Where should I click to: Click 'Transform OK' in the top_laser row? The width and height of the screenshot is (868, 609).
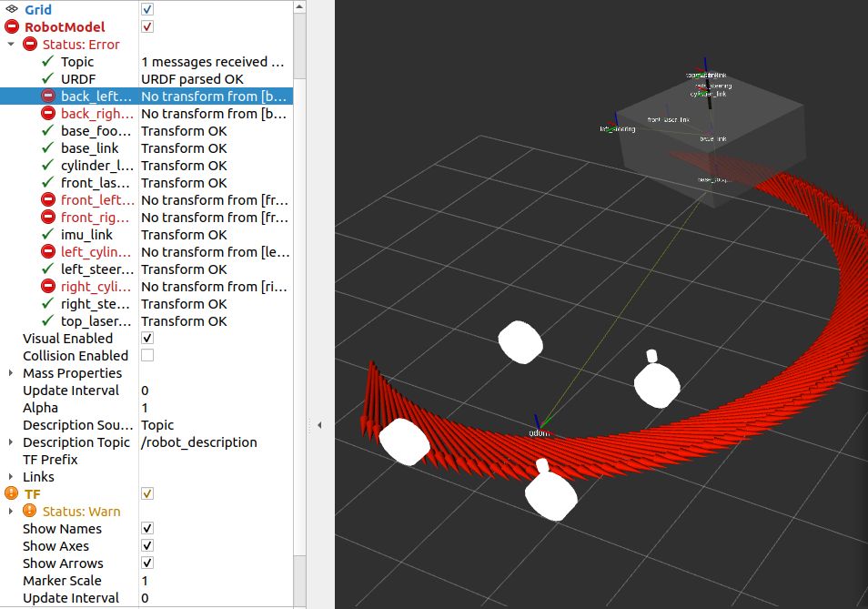point(184,321)
